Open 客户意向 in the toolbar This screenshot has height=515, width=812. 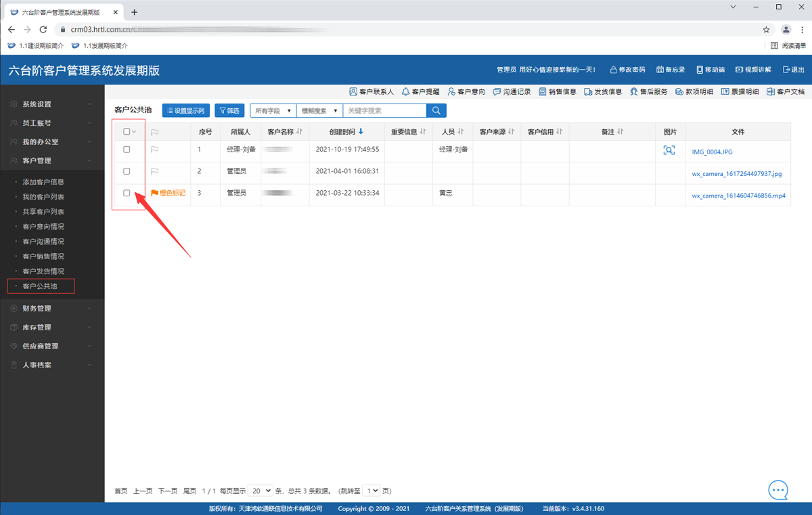coord(466,91)
